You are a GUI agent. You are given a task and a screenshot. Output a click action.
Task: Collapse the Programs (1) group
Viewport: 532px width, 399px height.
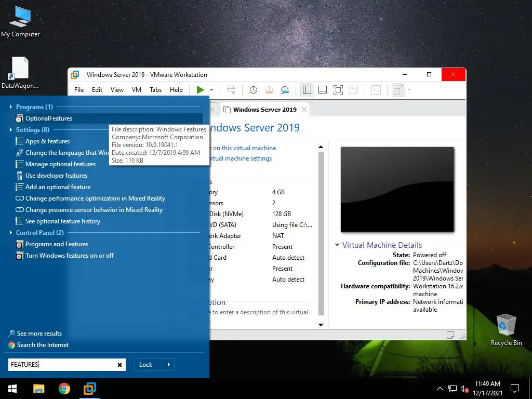(x=11, y=107)
